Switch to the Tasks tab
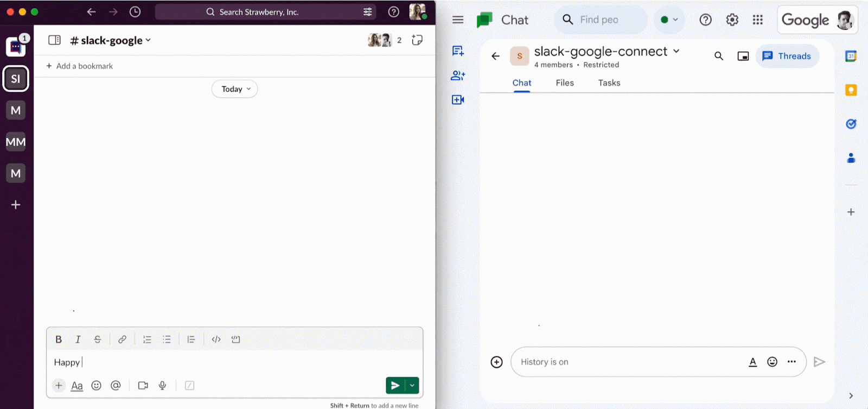 click(x=609, y=83)
